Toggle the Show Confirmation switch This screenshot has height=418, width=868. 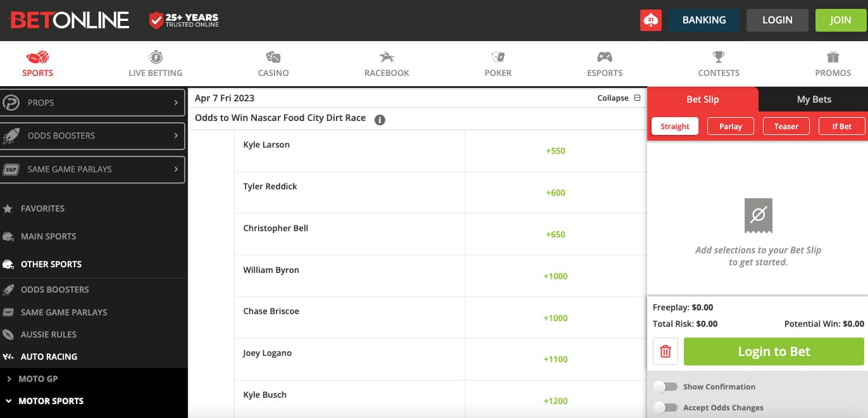[x=666, y=386]
